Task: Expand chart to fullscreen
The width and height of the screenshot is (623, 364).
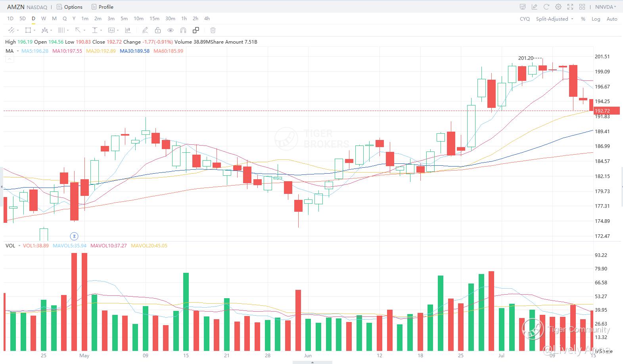Action: coord(570,7)
